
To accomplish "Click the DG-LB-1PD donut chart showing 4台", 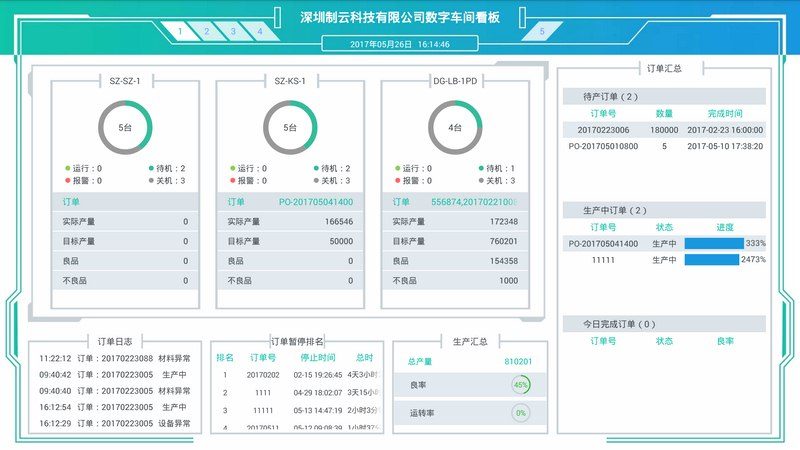I will (455, 128).
